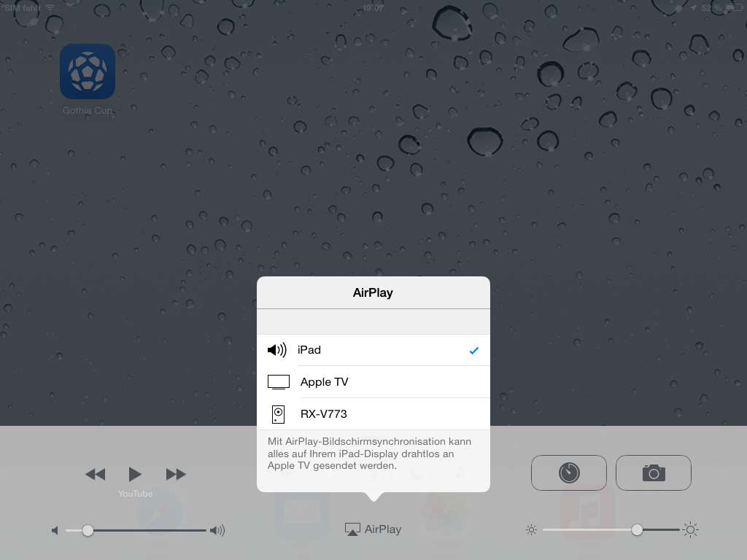Screen dimensions: 747x560
Task: Open the AirPlay button in Control Center
Action: (x=373, y=529)
